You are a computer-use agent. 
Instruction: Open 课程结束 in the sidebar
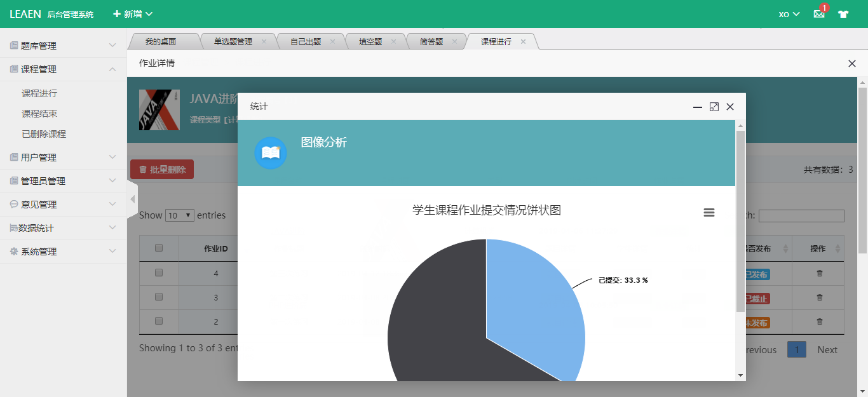39,114
